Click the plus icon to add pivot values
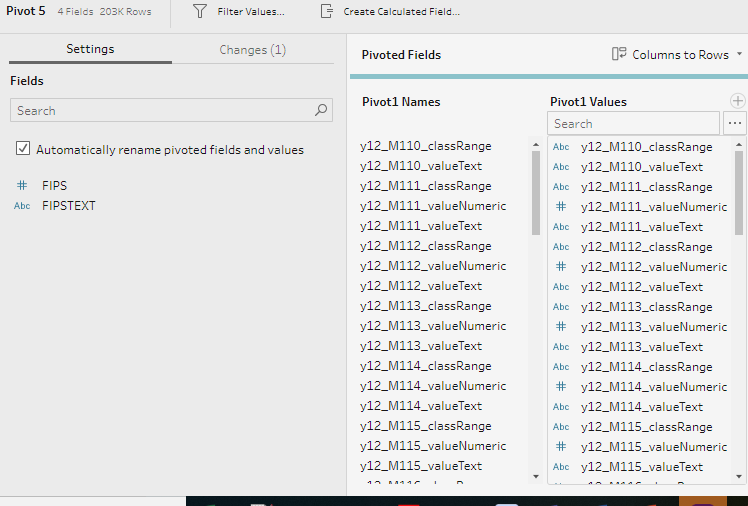The image size is (748, 506). [x=738, y=101]
